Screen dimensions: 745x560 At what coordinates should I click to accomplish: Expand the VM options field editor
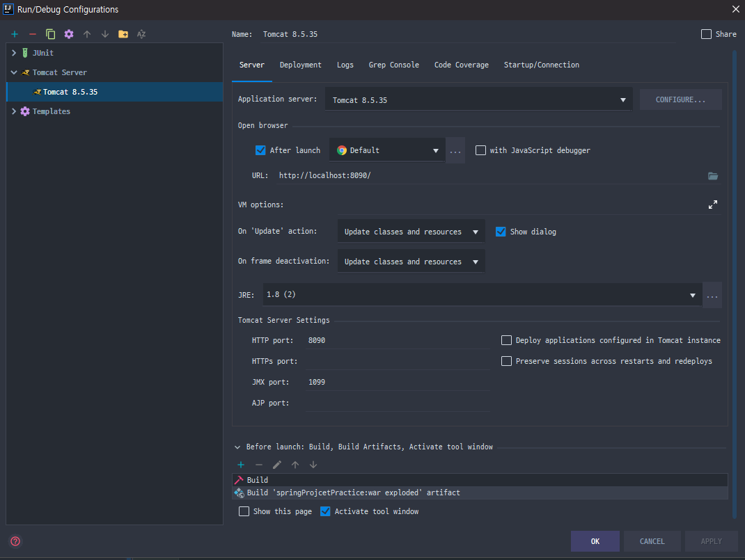point(713,205)
